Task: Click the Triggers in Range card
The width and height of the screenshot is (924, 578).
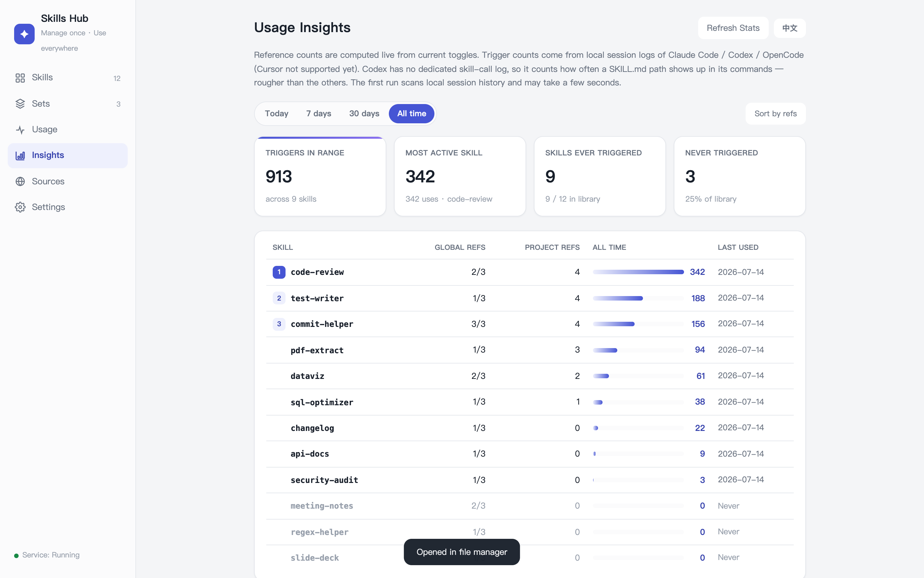Action: tap(320, 176)
